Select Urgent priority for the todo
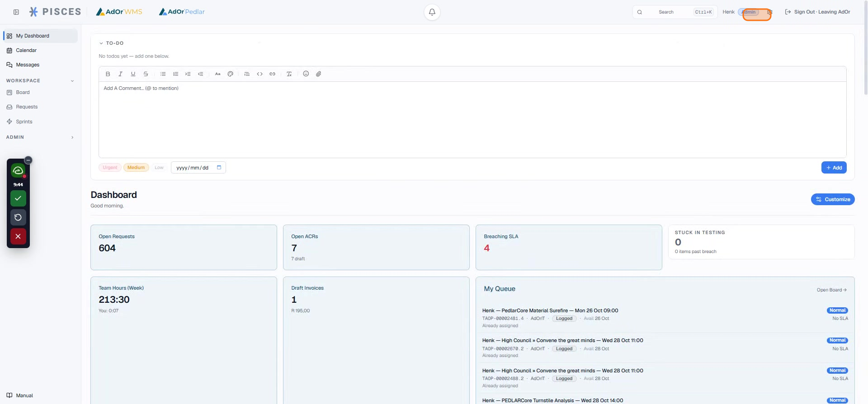Viewport: 868px width, 404px height. 110,168
